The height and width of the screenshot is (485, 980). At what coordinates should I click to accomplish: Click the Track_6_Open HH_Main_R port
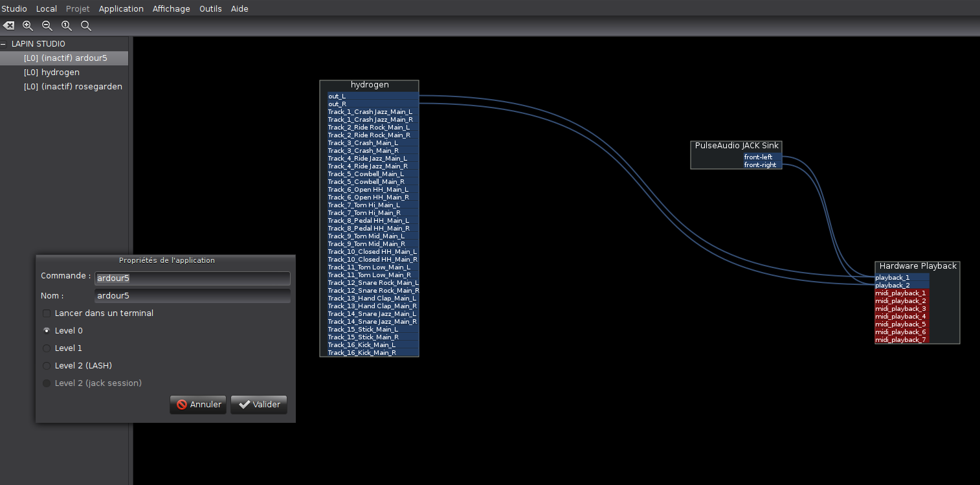372,197
